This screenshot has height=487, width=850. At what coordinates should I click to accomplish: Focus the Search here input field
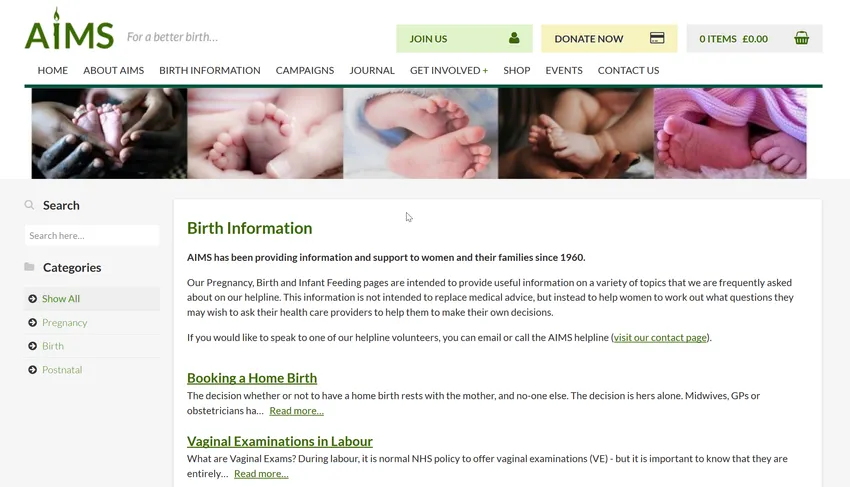(x=92, y=235)
